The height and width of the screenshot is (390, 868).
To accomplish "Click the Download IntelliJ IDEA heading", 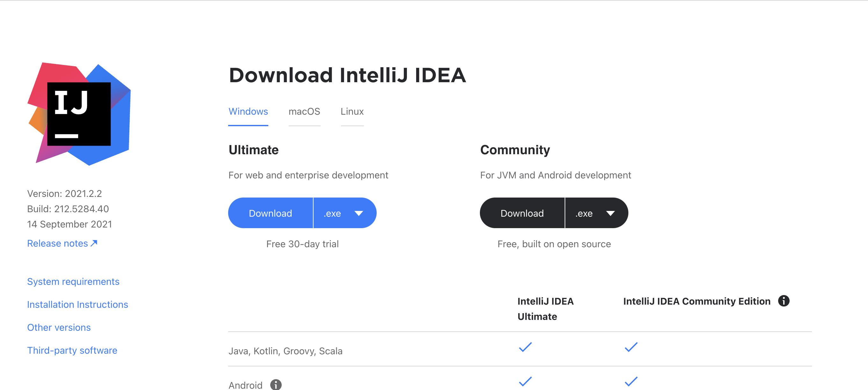I will pos(347,75).
